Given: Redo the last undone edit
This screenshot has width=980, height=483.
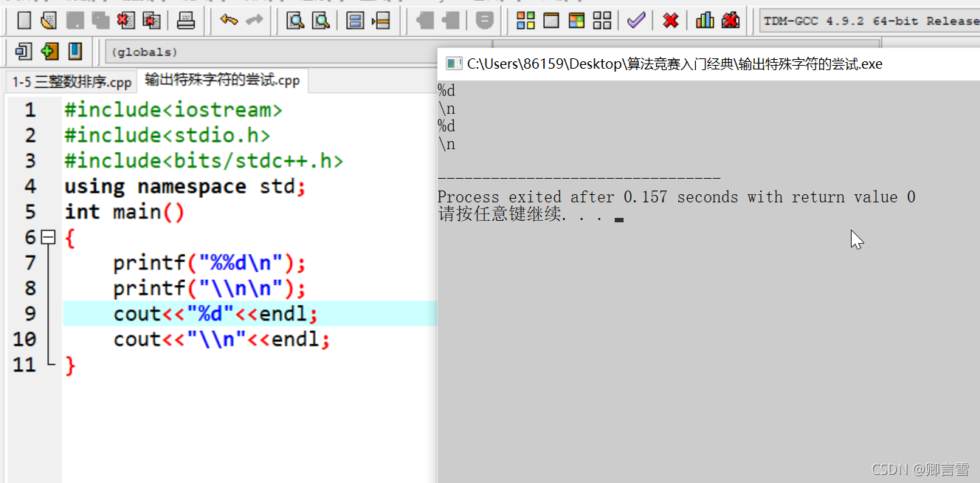Looking at the screenshot, I should 254,21.
